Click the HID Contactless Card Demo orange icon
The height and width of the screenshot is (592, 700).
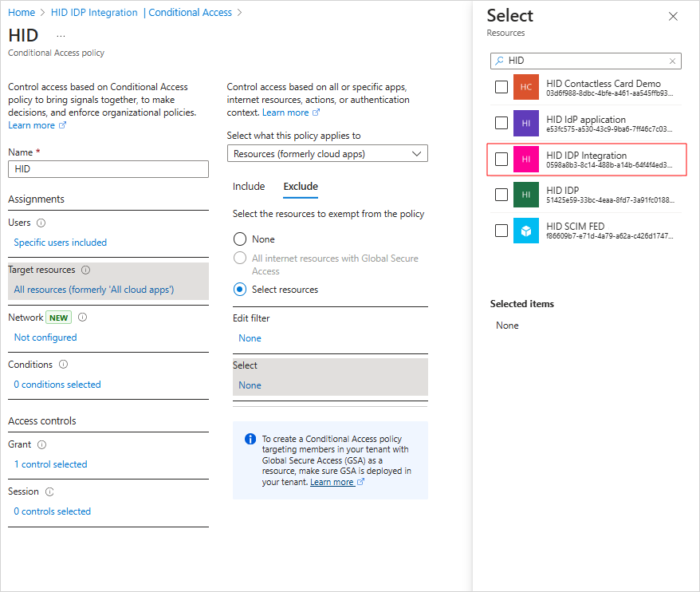coord(526,87)
